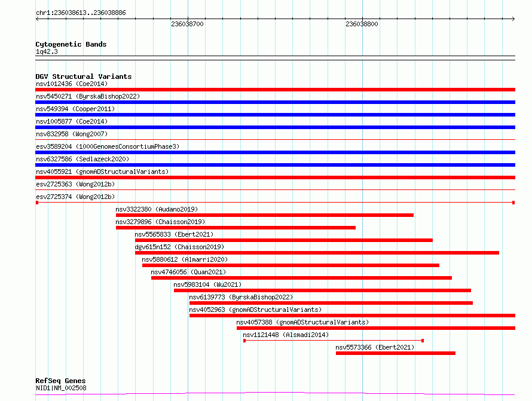
Task: Open variant label nsv5565833 (Ebert2021)
Action: pyautogui.click(x=174, y=234)
